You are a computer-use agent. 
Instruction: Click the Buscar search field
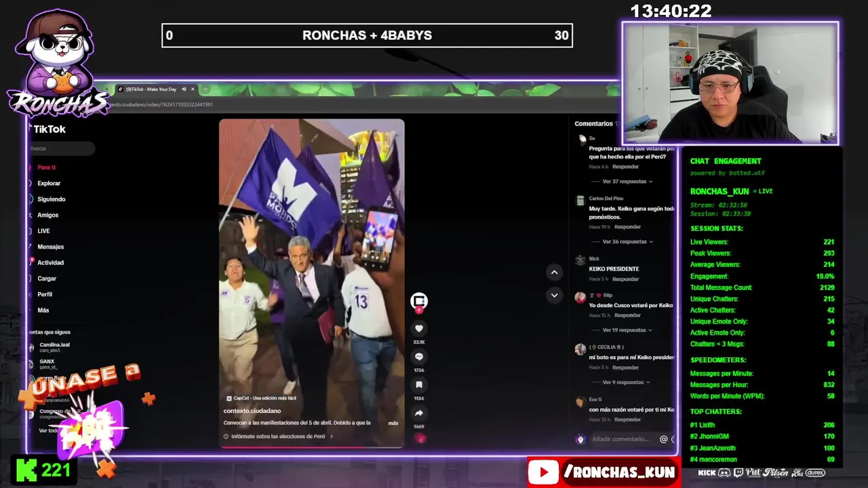pos(61,148)
